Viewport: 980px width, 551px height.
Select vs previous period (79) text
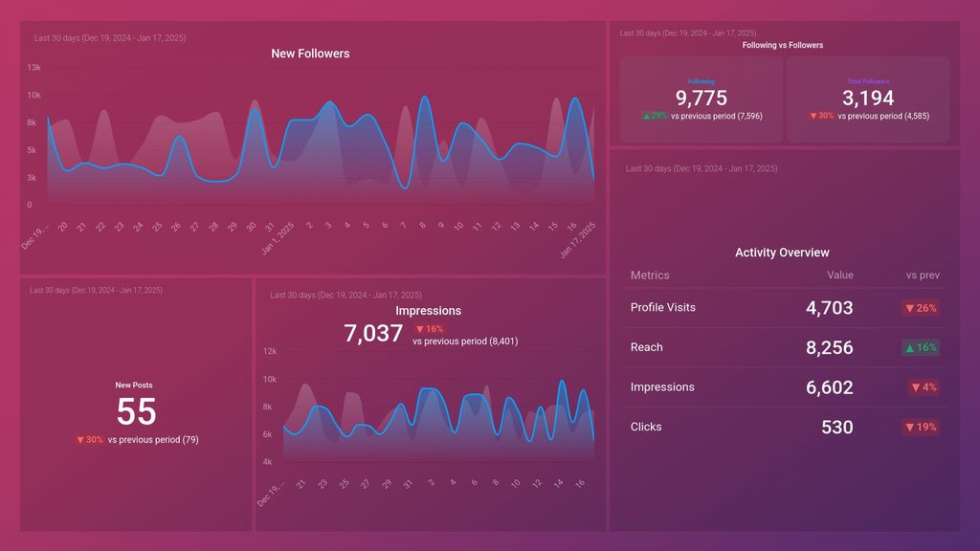coord(153,440)
